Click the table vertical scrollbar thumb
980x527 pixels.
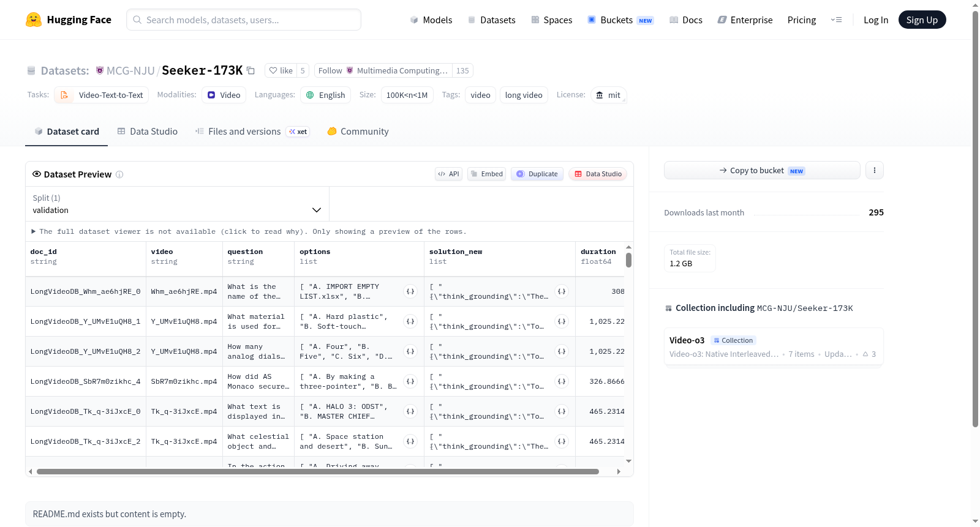(x=628, y=260)
